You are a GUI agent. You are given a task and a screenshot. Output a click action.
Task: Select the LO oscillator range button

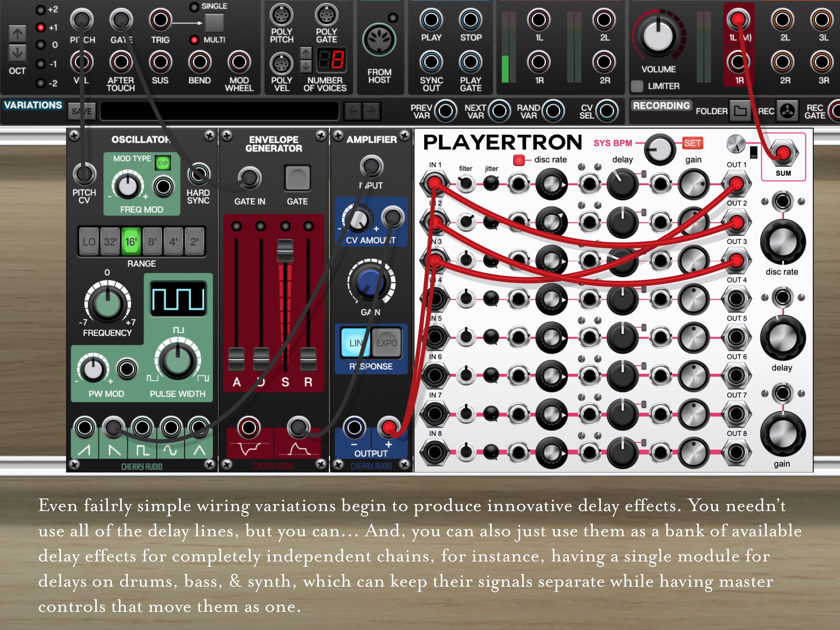[89, 241]
